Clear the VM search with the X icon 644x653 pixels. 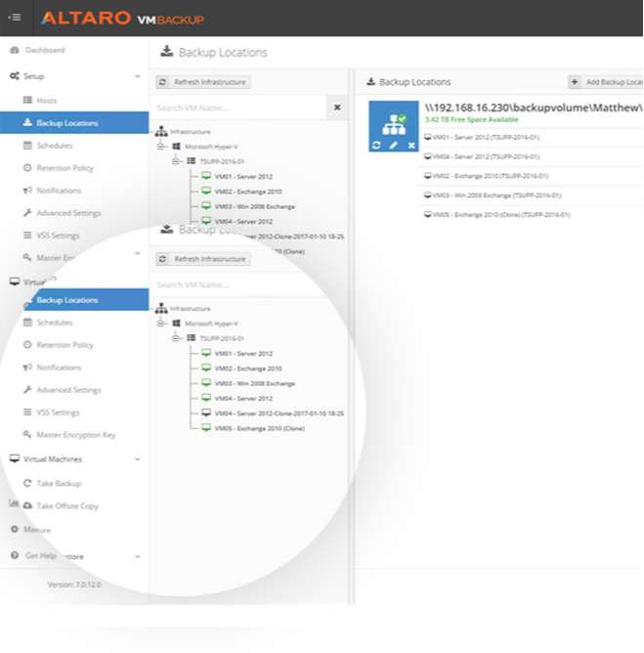pos(337,108)
